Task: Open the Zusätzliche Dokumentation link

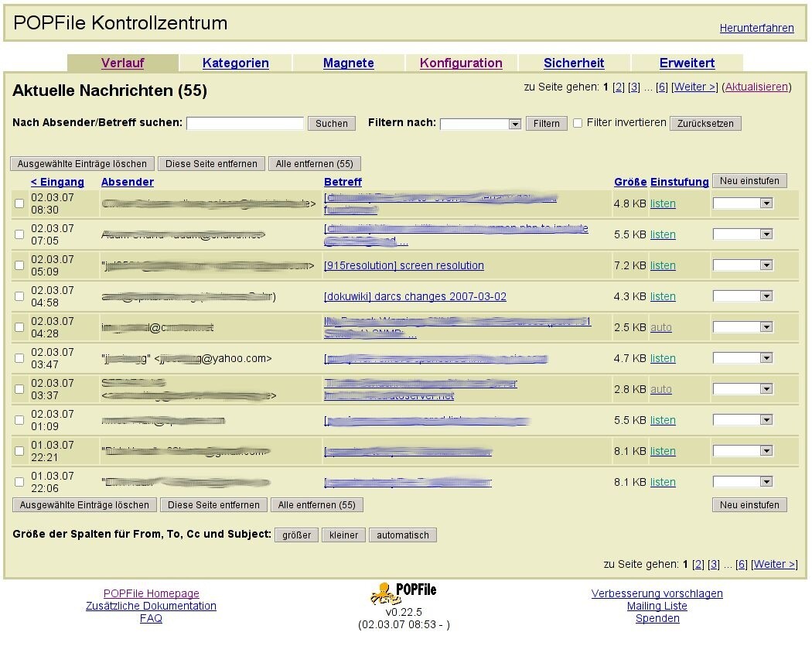Action: pos(151,606)
